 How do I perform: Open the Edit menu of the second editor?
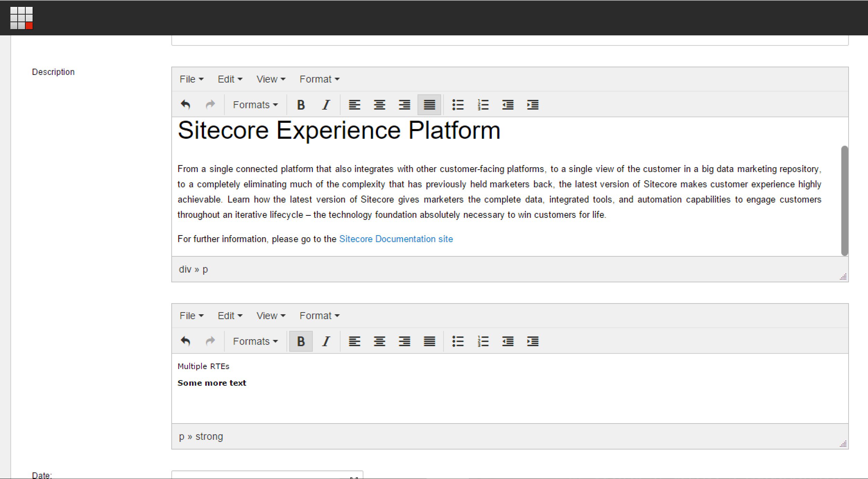pos(230,315)
